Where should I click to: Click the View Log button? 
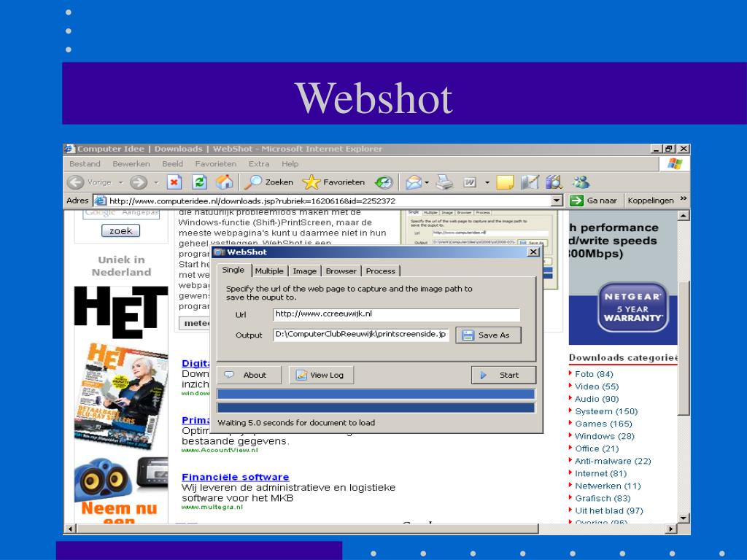click(x=321, y=375)
